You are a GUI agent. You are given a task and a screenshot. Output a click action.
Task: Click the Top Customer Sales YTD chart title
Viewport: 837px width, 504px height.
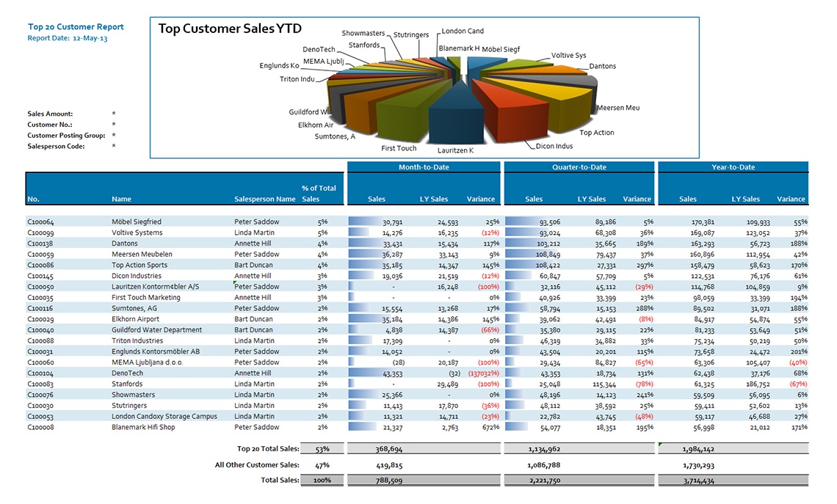pos(230,29)
